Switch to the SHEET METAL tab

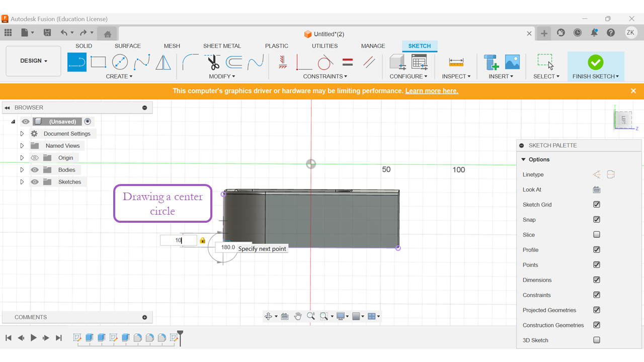pyautogui.click(x=222, y=46)
